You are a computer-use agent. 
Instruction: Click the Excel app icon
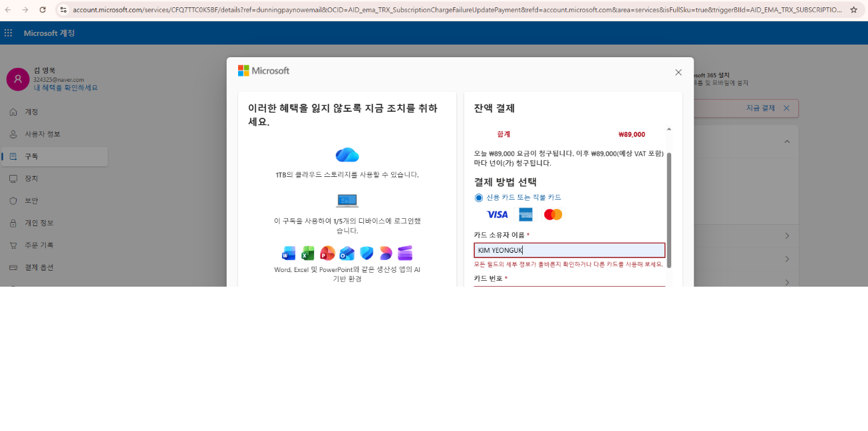coord(308,253)
